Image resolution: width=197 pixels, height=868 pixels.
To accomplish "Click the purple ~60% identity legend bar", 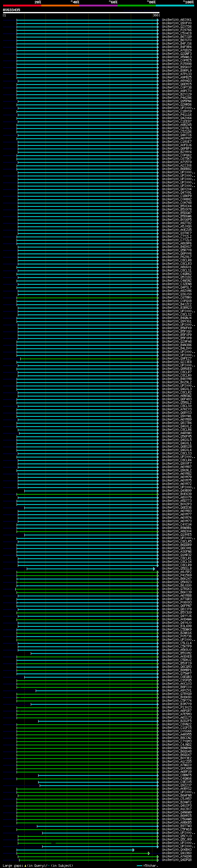I will point(98,6).
